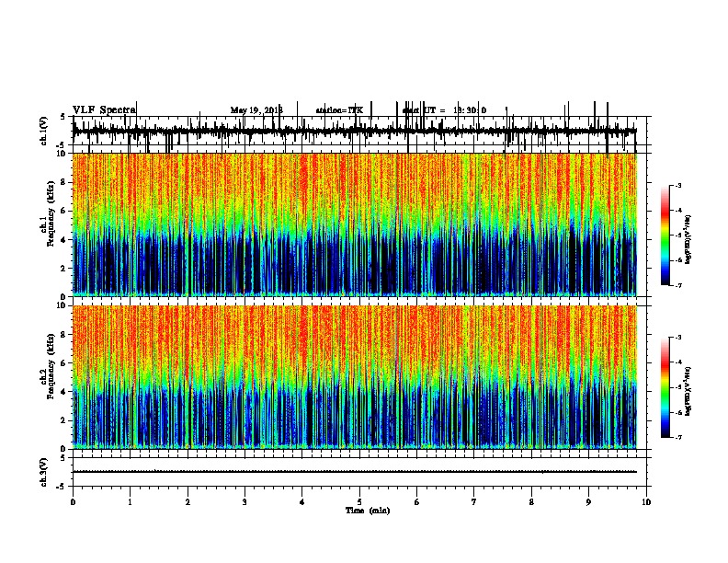728x563 pixels.
Task: Click the ch.2 colorbar log(PSD) unit label
Action: click(x=688, y=391)
